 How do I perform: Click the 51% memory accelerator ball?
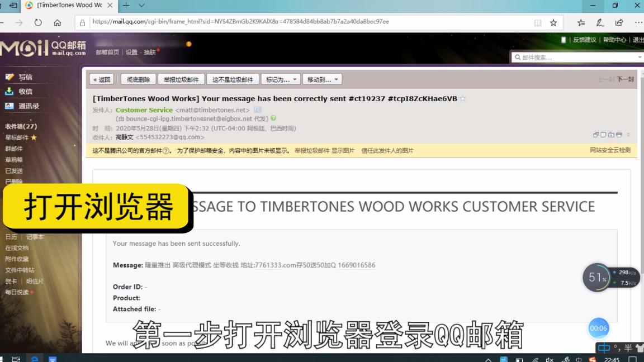597,278
